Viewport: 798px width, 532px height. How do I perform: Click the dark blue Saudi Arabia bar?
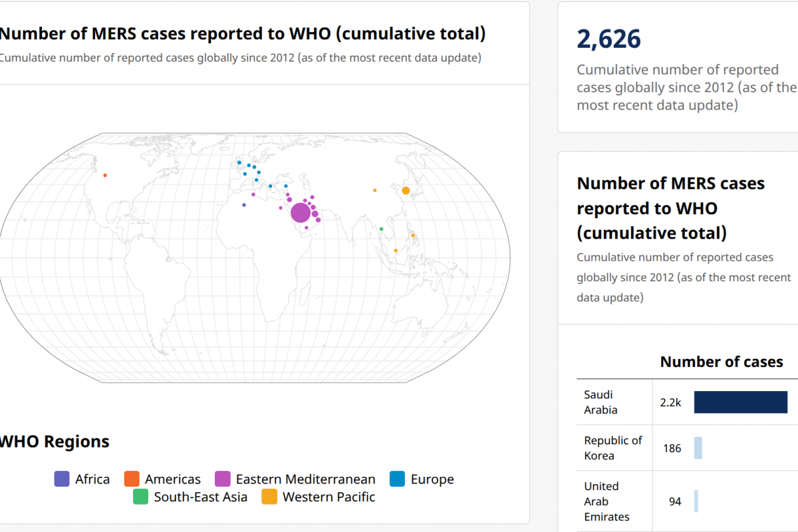pyautogui.click(x=740, y=402)
